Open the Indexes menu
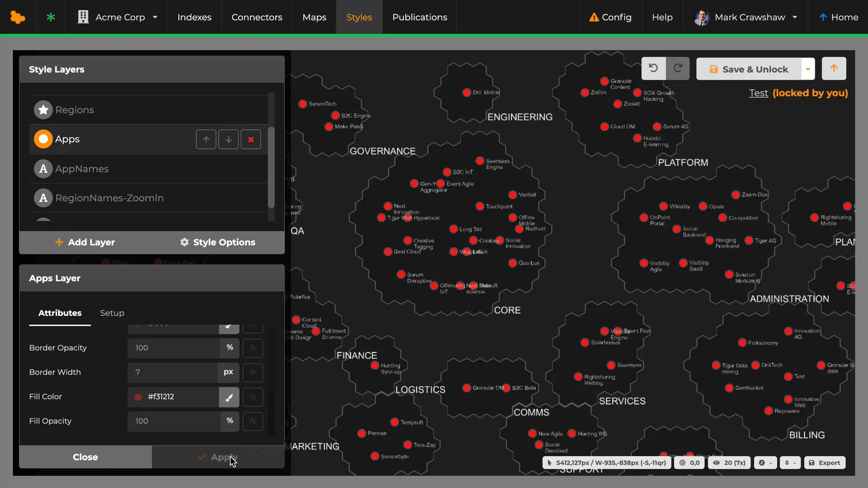The image size is (868, 488). click(x=194, y=17)
